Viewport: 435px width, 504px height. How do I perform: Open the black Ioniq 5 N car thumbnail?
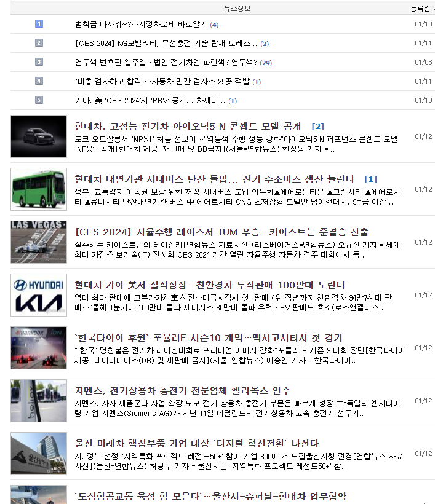click(x=39, y=136)
